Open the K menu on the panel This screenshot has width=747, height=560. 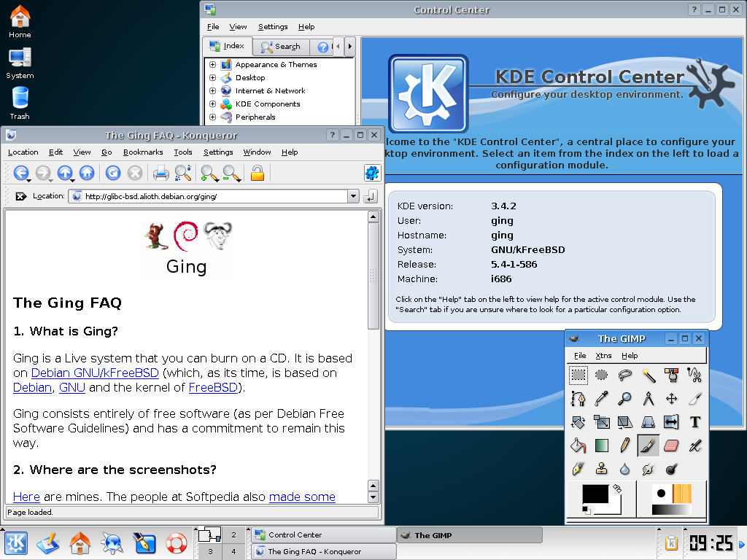click(x=16, y=543)
